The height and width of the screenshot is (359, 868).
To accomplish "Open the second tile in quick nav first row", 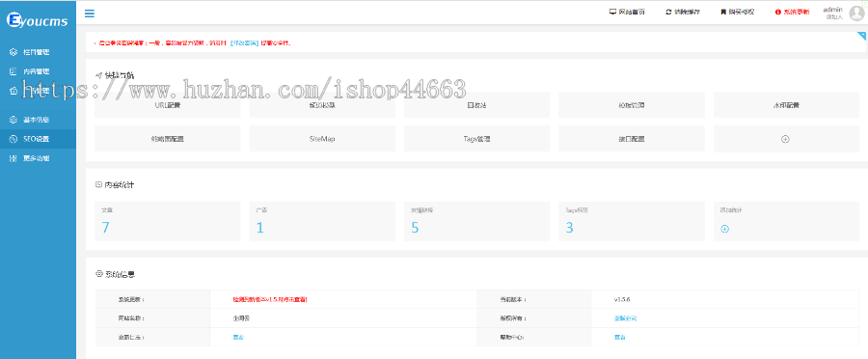I will [x=322, y=105].
